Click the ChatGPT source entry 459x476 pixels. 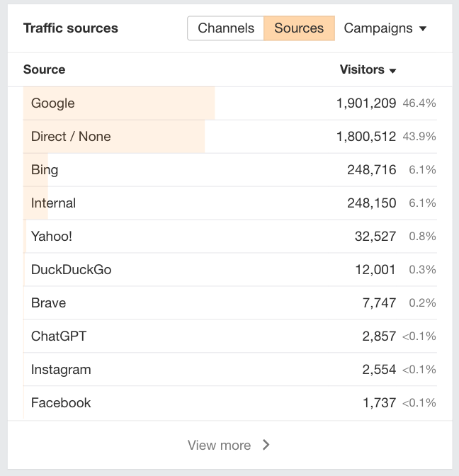point(59,336)
